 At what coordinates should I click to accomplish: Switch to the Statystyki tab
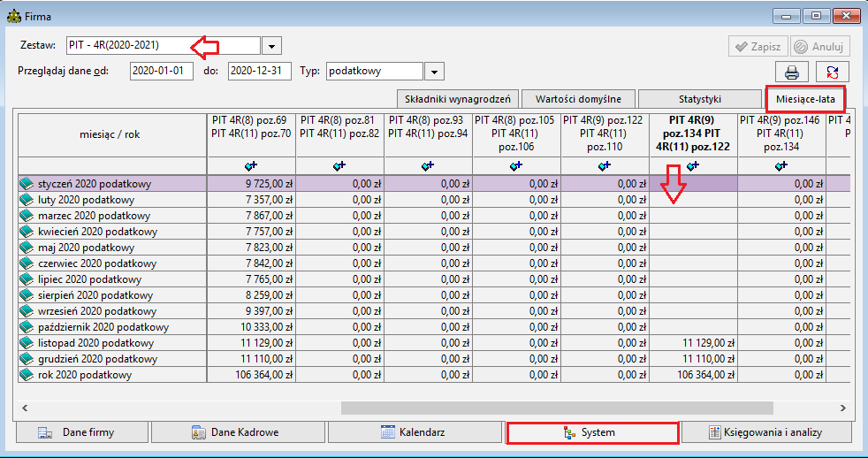[x=700, y=100]
